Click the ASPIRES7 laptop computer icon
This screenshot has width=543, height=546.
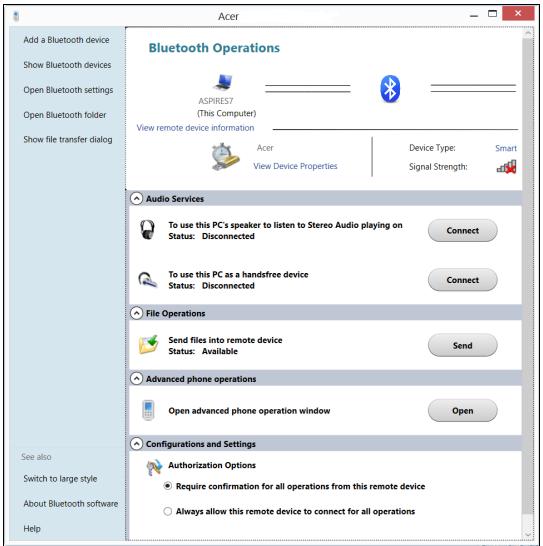[223, 82]
